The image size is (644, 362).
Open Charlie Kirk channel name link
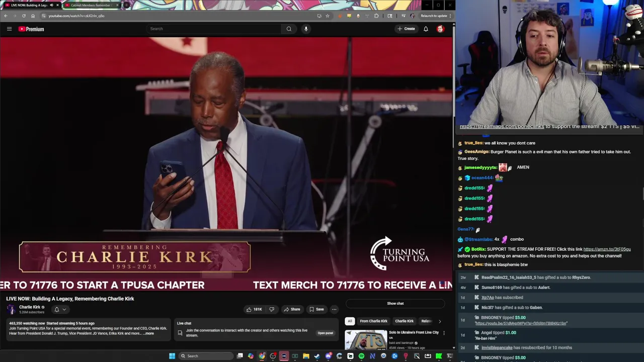pos(30,307)
